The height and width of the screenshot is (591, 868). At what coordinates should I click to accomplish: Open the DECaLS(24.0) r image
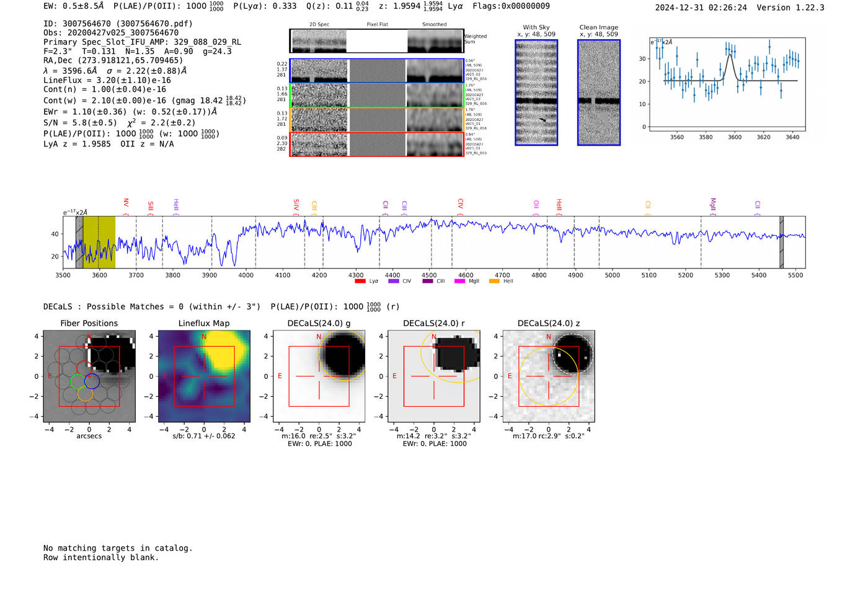[x=434, y=376]
